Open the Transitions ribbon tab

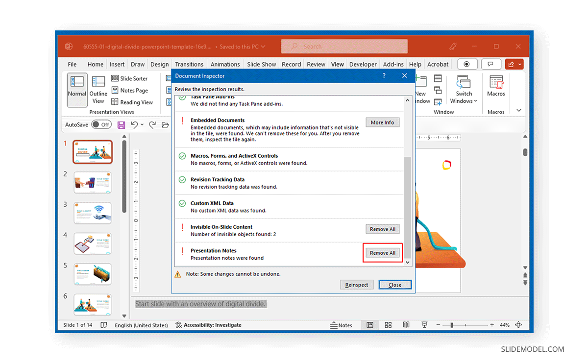pyautogui.click(x=189, y=64)
